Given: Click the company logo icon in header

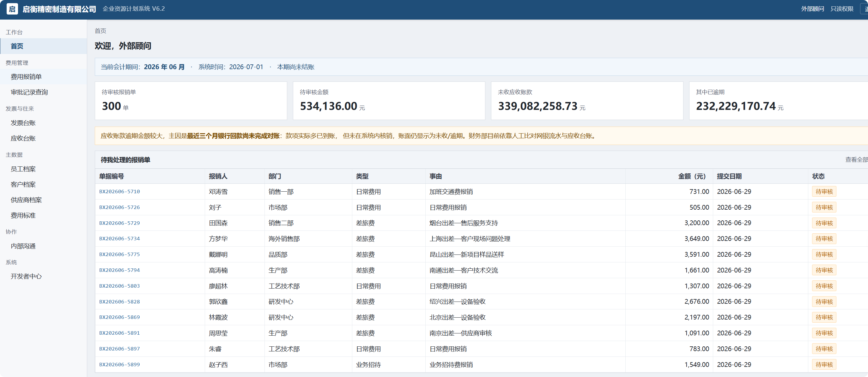Looking at the screenshot, I should coord(12,9).
